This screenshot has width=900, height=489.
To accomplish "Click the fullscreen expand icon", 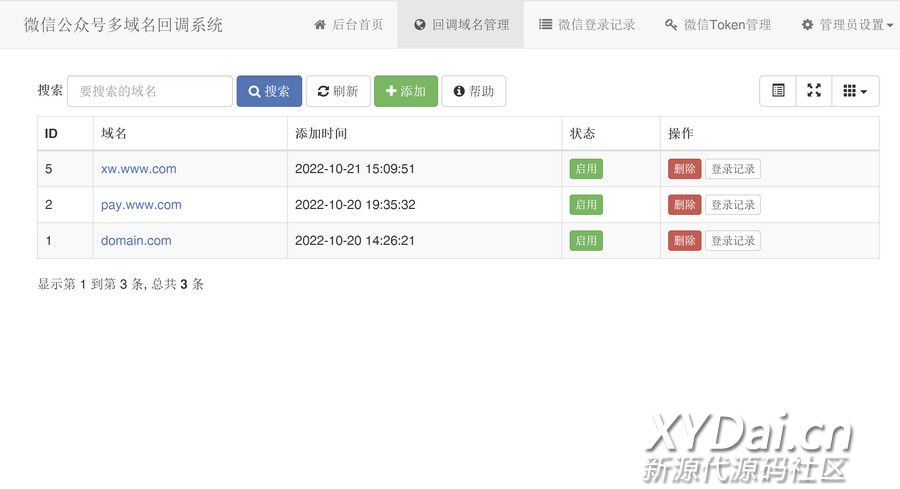I will 814,91.
